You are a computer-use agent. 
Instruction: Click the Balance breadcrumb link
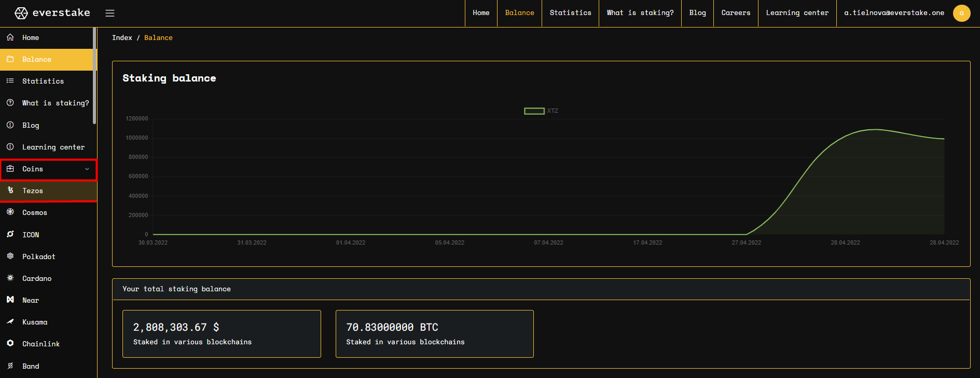click(158, 38)
